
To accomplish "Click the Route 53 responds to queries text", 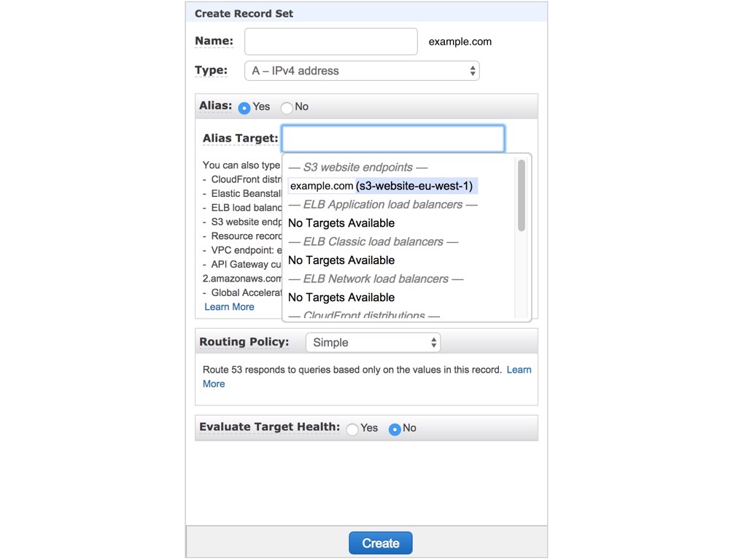I will click(x=352, y=370).
